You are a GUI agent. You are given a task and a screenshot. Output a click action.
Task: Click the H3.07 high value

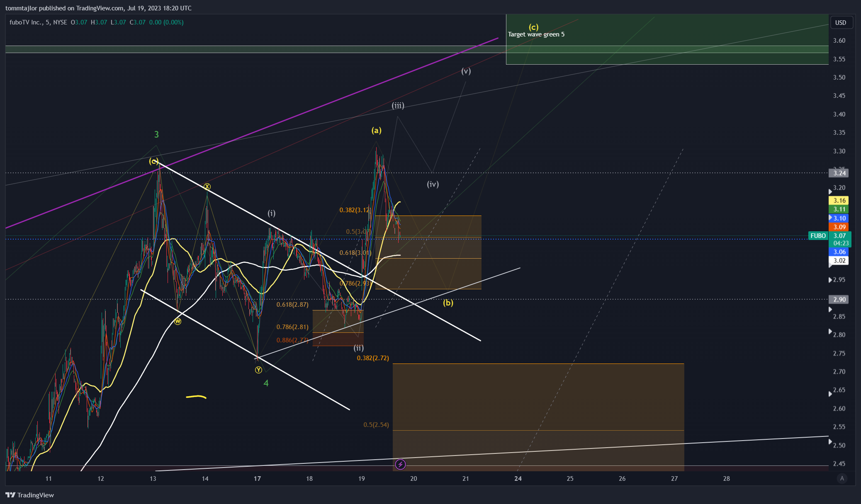pos(99,22)
